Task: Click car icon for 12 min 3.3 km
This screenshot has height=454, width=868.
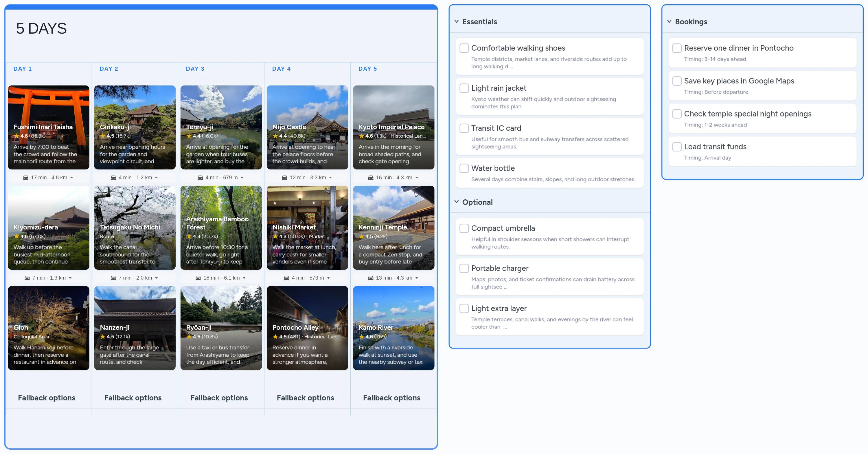Action: pyautogui.click(x=284, y=178)
